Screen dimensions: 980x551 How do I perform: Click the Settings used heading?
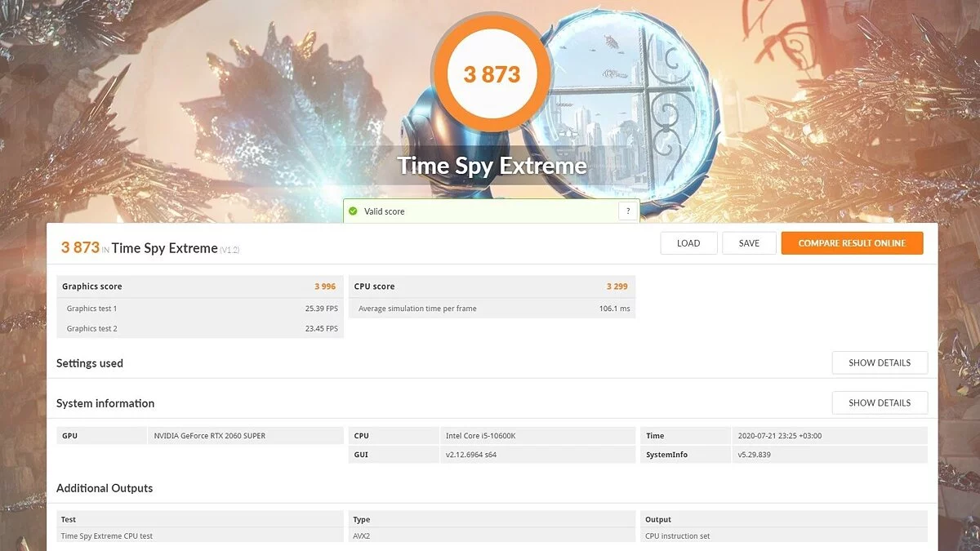coord(90,363)
